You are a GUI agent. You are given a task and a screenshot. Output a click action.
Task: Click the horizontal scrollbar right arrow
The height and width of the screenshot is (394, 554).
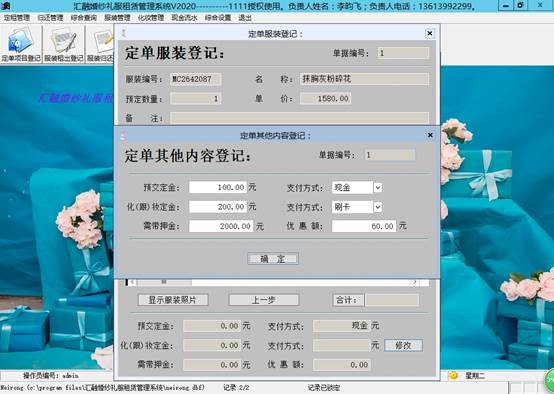pyautogui.click(x=414, y=282)
